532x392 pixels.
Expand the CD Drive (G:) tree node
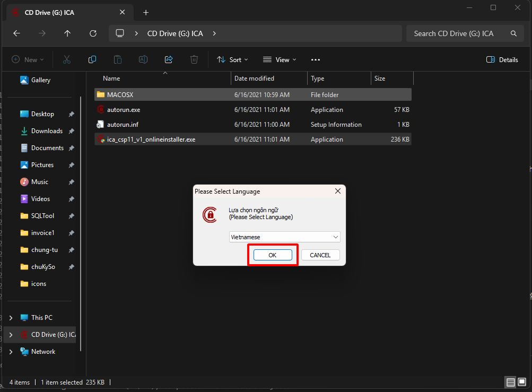[11, 335]
